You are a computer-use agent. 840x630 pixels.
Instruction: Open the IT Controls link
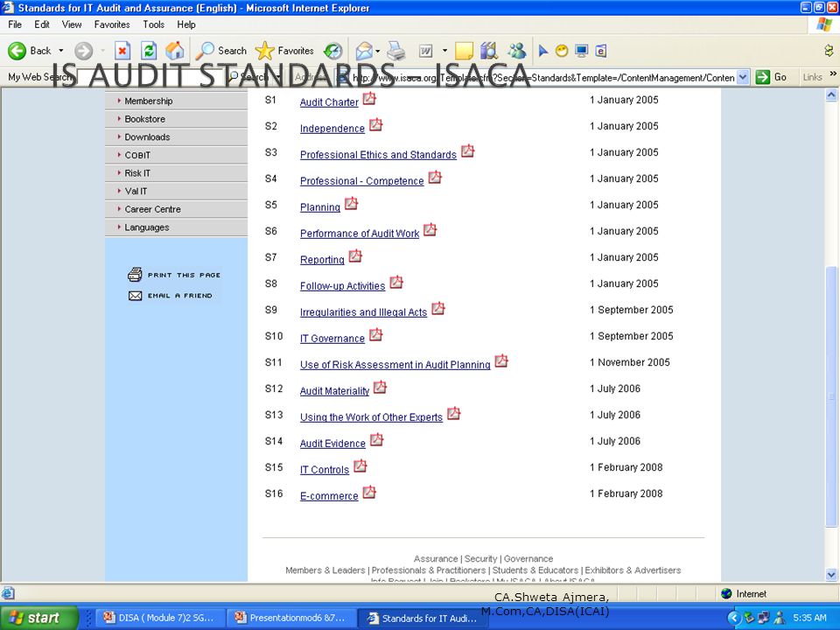click(325, 470)
